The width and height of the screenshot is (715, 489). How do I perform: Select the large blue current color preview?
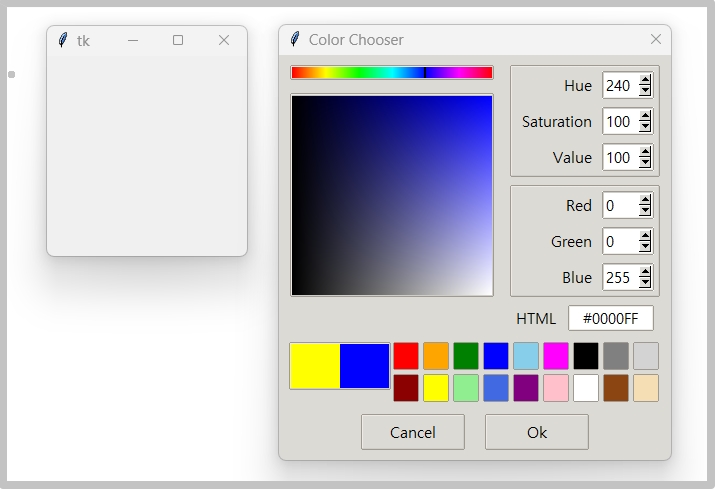[x=365, y=366]
